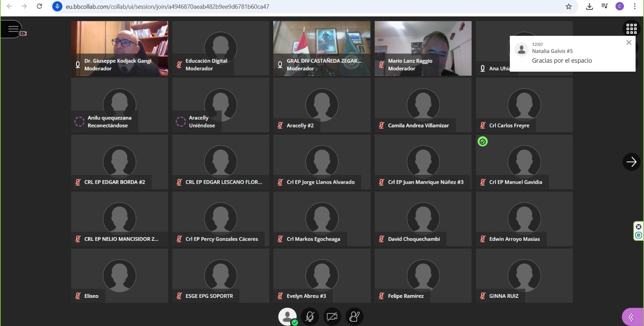Bookmark this page with the star icon

coord(568,6)
